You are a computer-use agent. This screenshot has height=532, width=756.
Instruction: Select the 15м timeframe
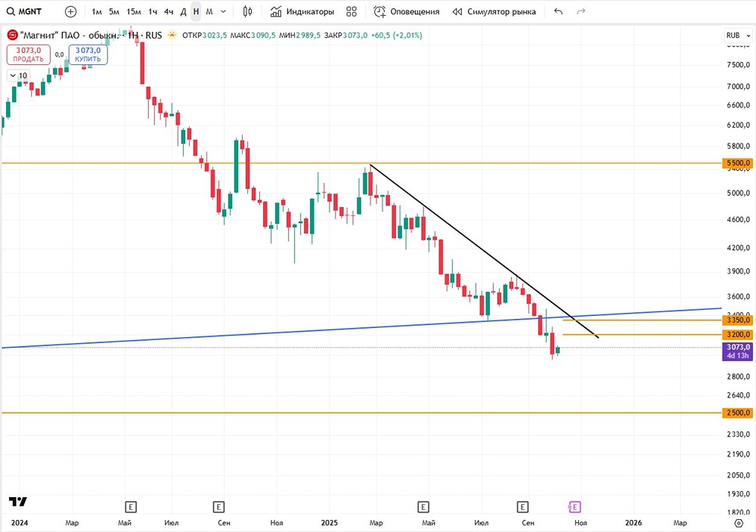[134, 12]
